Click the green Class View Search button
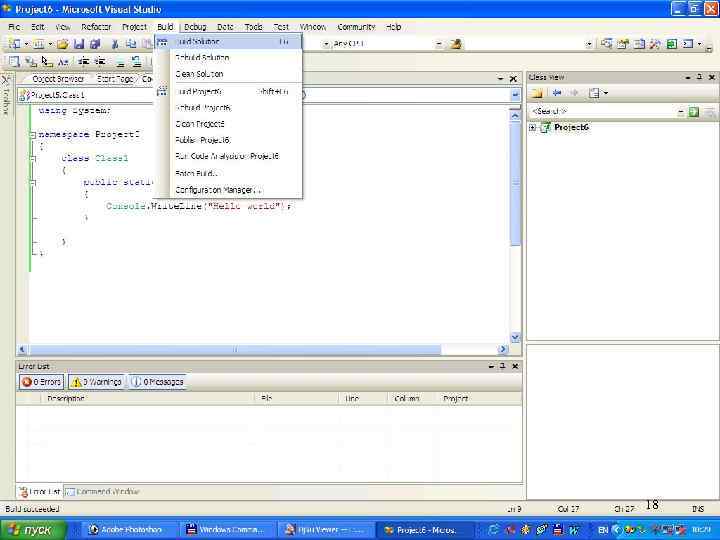 pyautogui.click(x=693, y=112)
